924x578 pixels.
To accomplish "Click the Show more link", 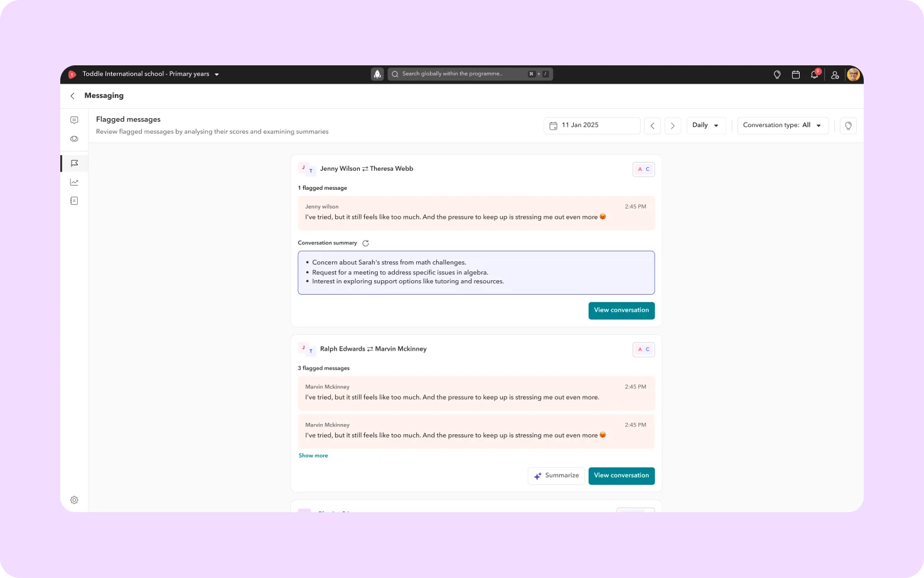I will pyautogui.click(x=313, y=455).
